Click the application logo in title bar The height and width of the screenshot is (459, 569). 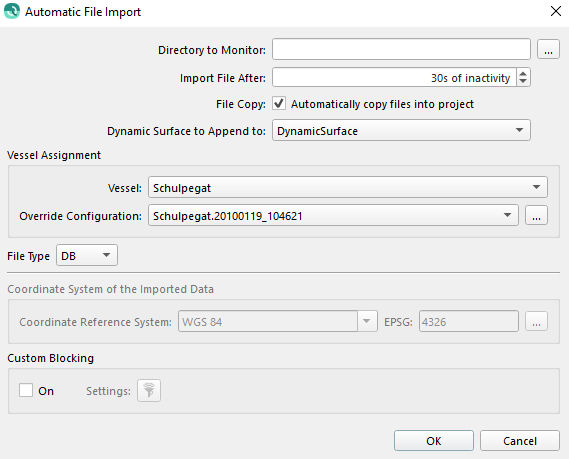(12, 11)
